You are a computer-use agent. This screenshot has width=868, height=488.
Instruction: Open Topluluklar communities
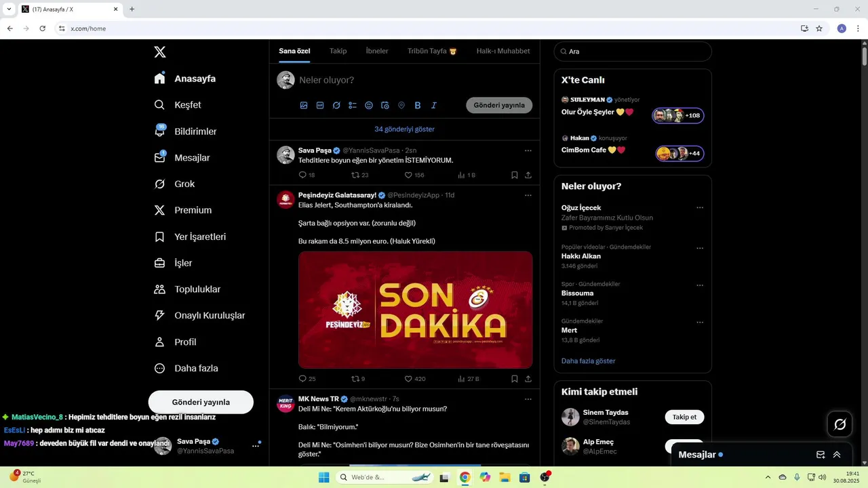coord(188,289)
